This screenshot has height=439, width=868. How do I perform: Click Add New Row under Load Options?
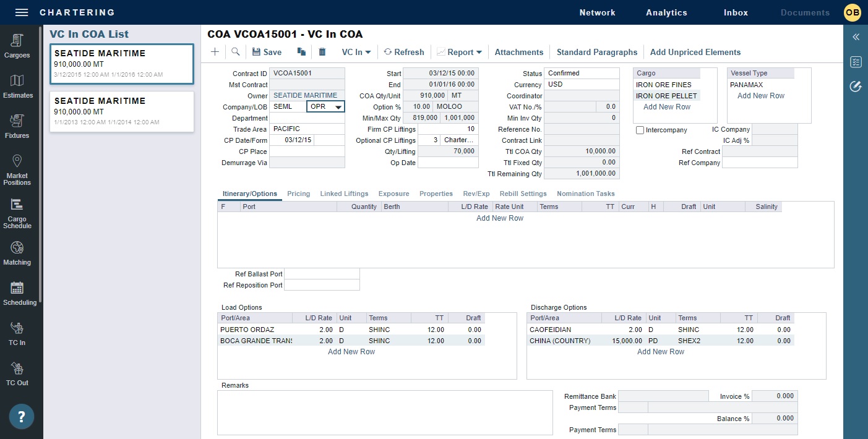(x=351, y=352)
